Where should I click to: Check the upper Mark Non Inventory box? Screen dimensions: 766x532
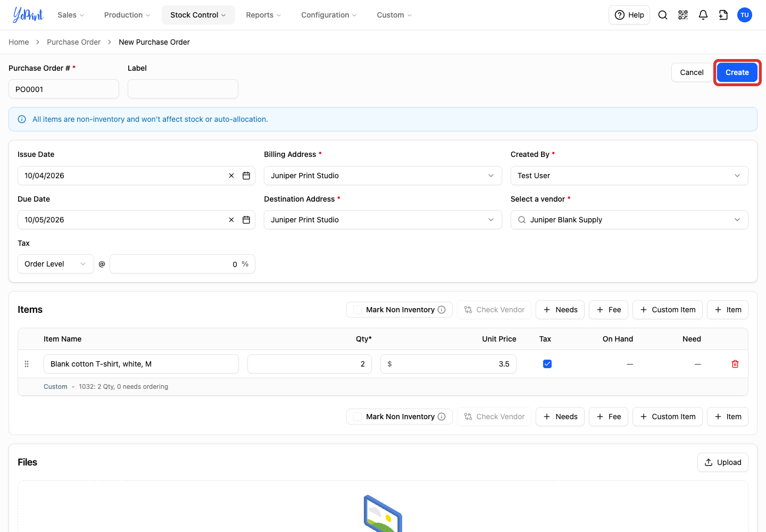point(357,310)
